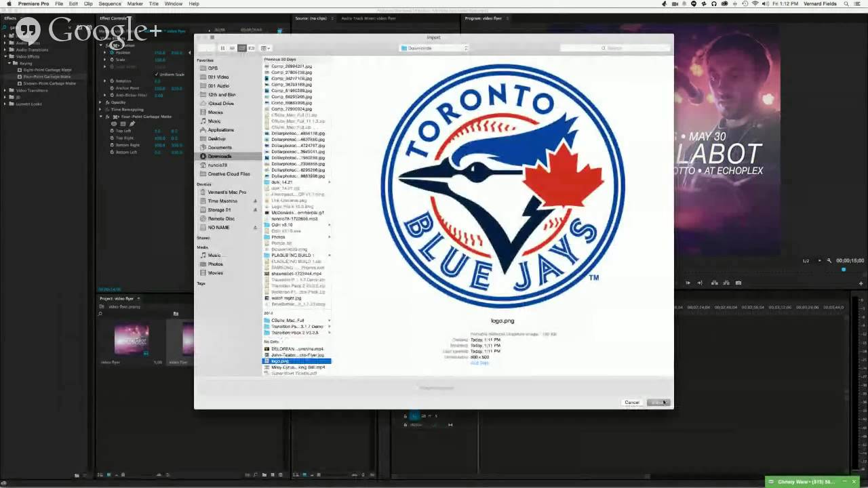Viewport: 868px width, 488px height.
Task: Toggle Uniform Scale checkbox in Effect Controls
Action: pyautogui.click(x=156, y=74)
